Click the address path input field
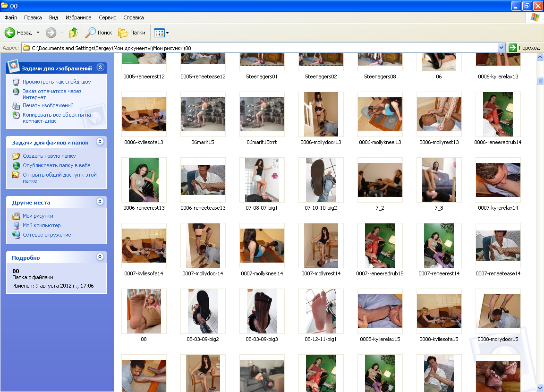The height and width of the screenshot is (392, 544). pyautogui.click(x=263, y=48)
